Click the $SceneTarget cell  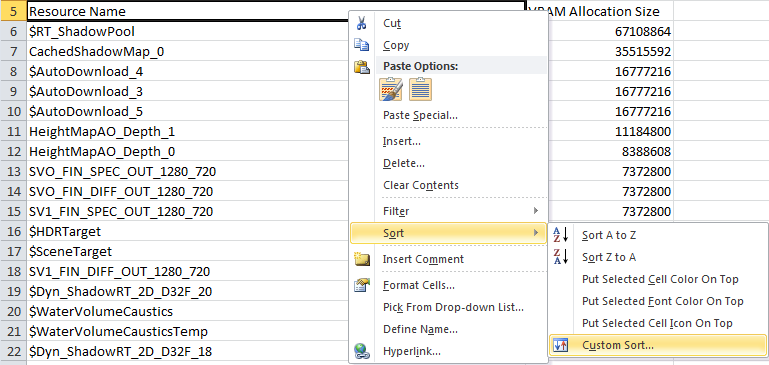tap(187, 252)
